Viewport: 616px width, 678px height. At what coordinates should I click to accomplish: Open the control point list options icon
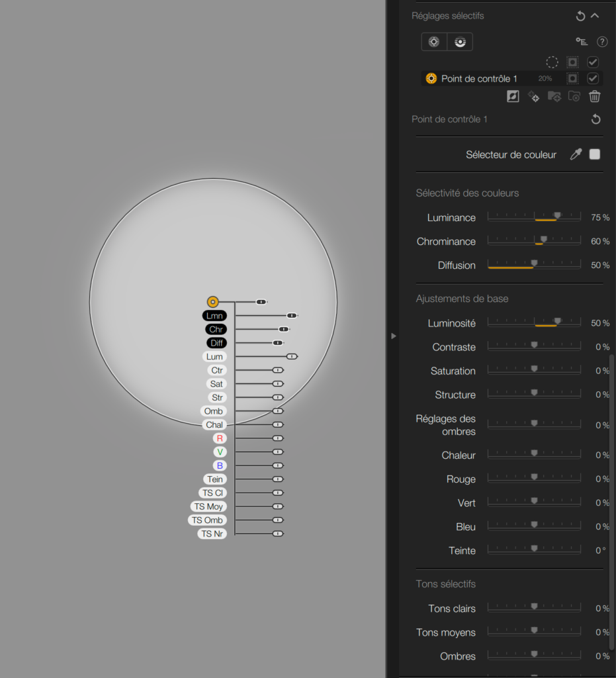pos(582,42)
